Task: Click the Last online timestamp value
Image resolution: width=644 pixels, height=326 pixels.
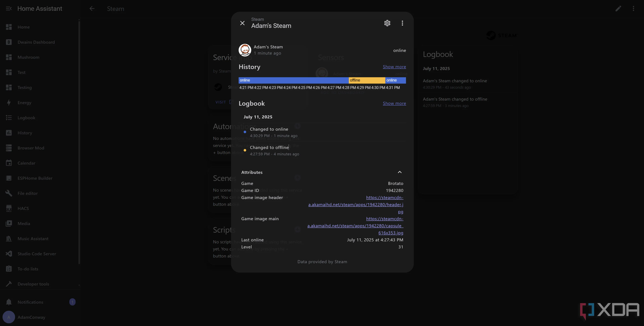Action: click(x=375, y=240)
